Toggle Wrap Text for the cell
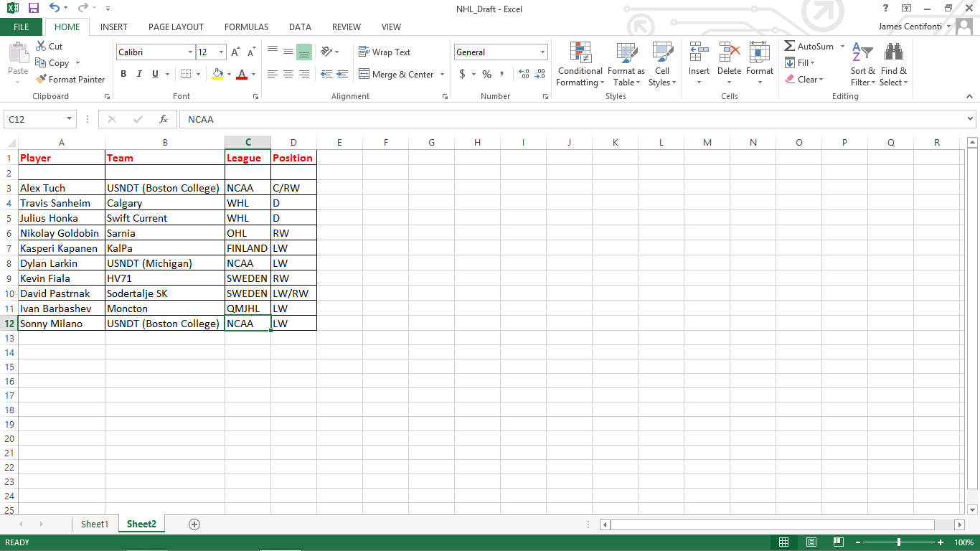The height and width of the screenshot is (551, 980). click(385, 52)
